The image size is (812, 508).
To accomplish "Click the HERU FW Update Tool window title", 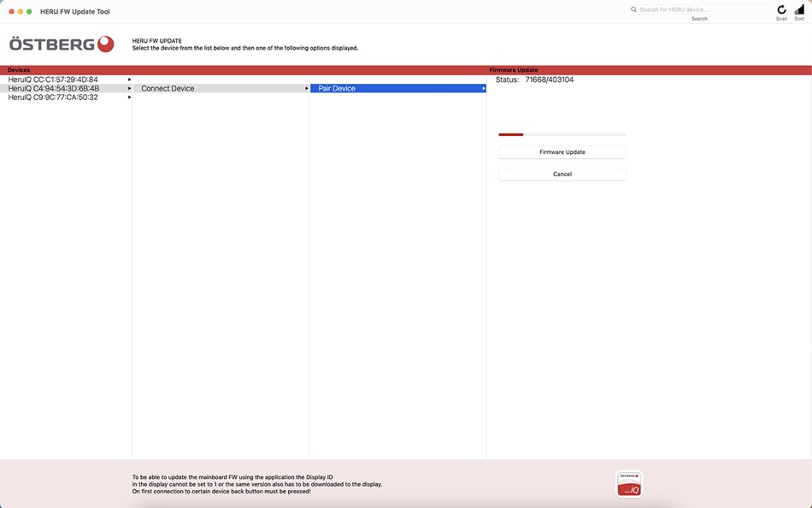I will (x=75, y=11).
